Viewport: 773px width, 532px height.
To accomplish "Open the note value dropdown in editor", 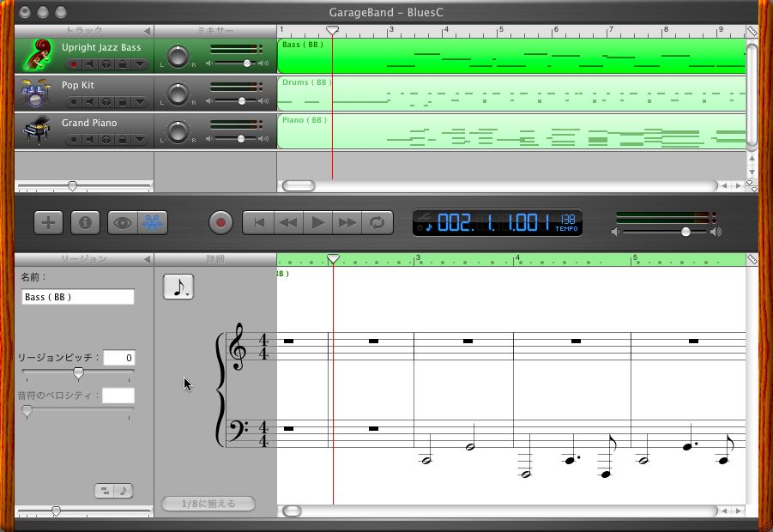I will [x=178, y=287].
